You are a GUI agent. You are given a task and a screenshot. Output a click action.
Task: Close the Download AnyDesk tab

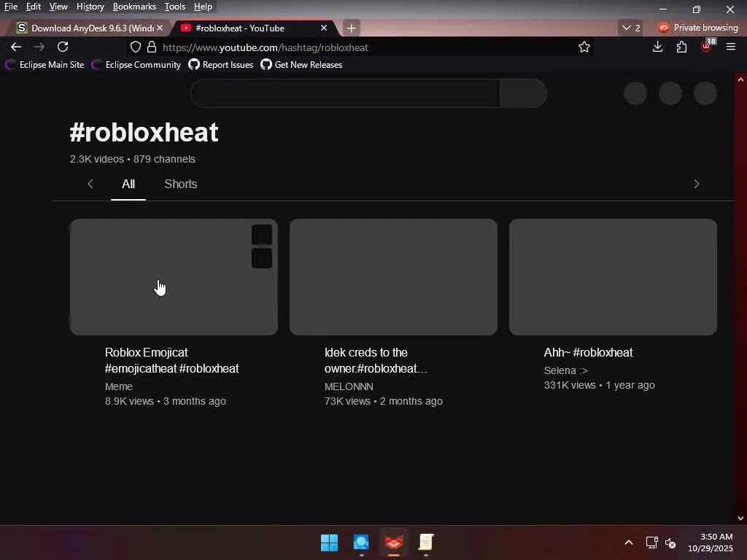[160, 28]
